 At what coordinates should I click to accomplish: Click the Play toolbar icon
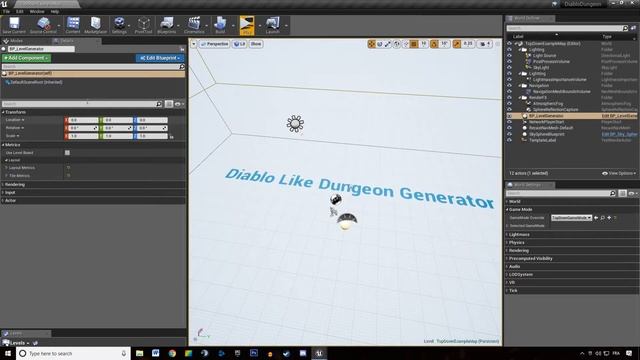coord(247,25)
